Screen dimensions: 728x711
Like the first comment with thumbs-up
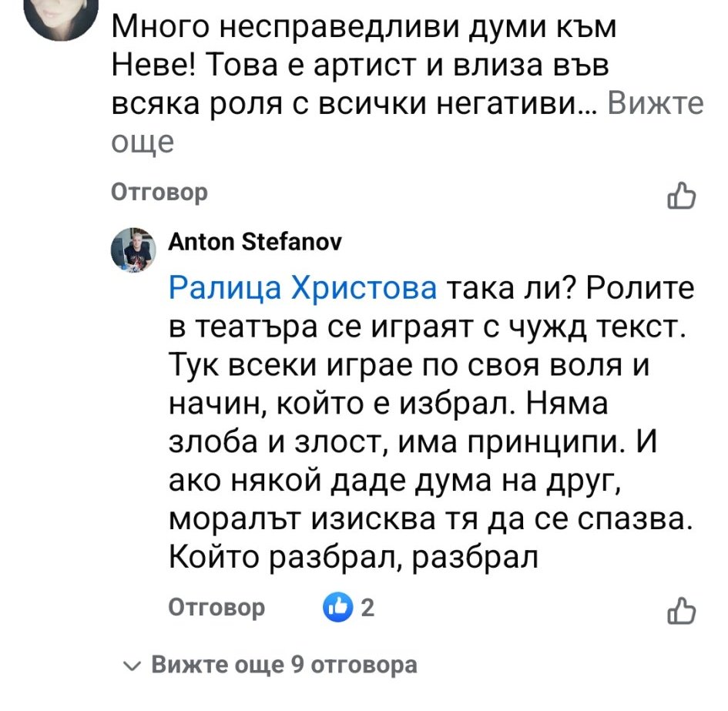tap(683, 196)
